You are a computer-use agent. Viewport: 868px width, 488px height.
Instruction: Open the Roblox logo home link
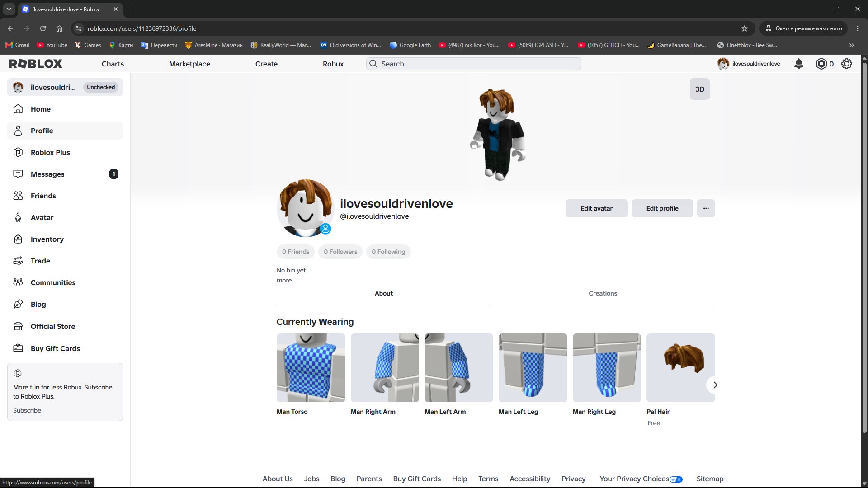[36, 64]
